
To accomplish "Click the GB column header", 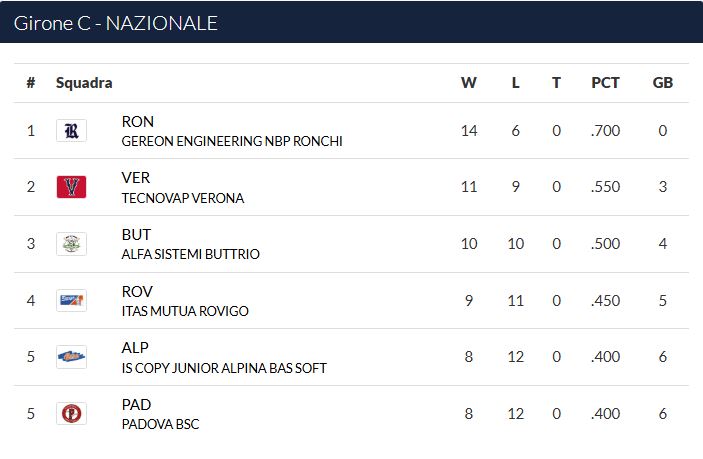I will 663,82.
